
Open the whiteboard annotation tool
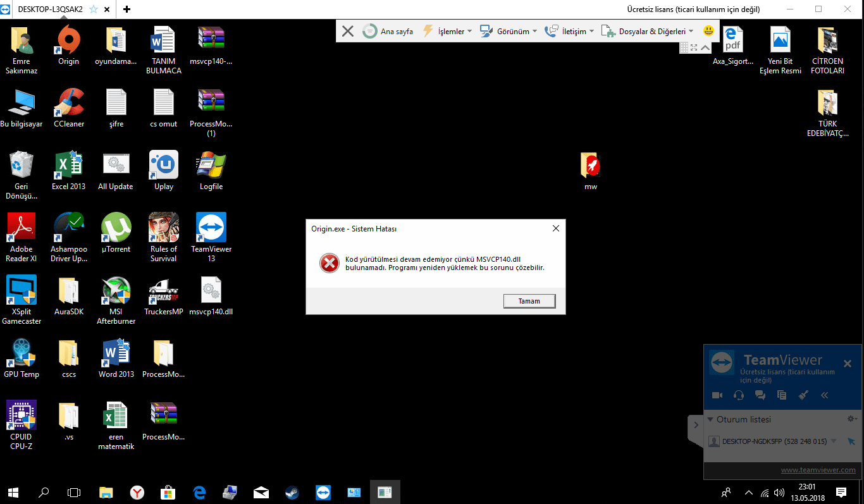click(803, 395)
